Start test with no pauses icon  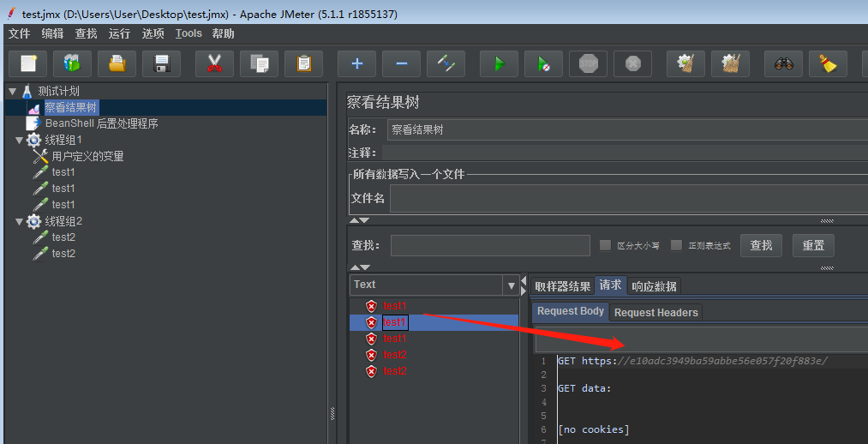click(x=543, y=63)
